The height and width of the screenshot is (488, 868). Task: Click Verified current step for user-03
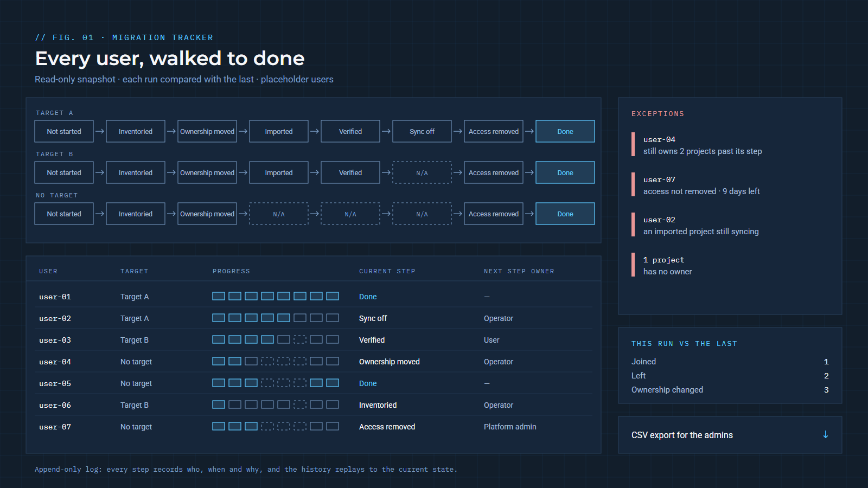point(372,340)
